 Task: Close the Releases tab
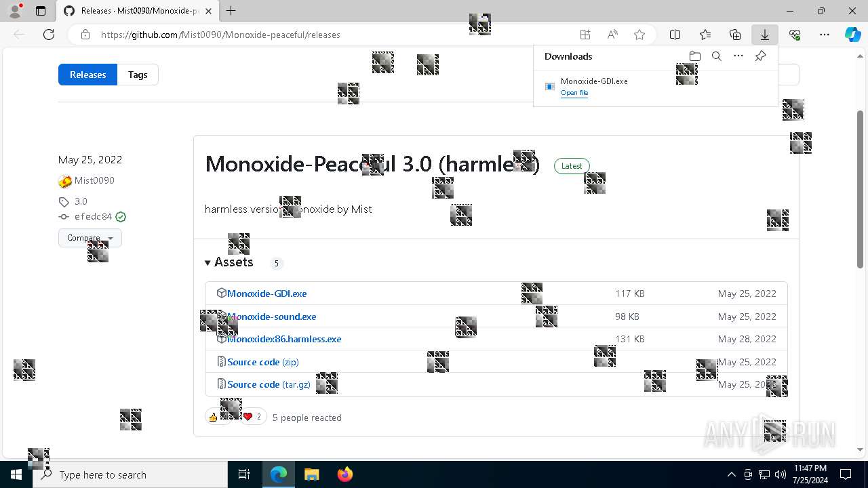pyautogui.click(x=208, y=11)
